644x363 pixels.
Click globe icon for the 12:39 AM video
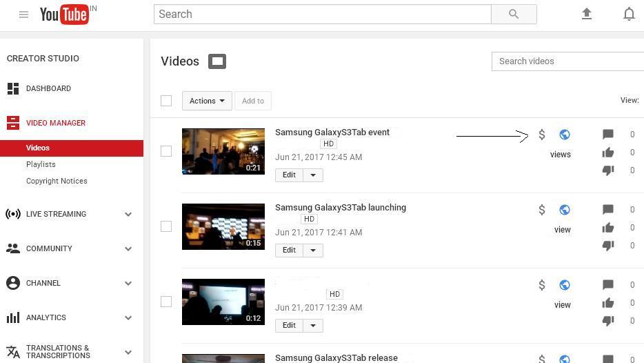565,285
